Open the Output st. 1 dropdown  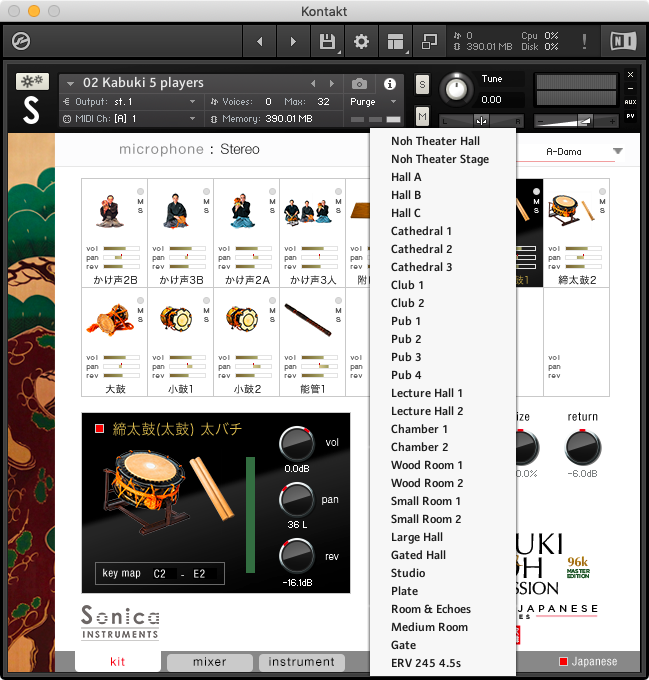tap(129, 101)
